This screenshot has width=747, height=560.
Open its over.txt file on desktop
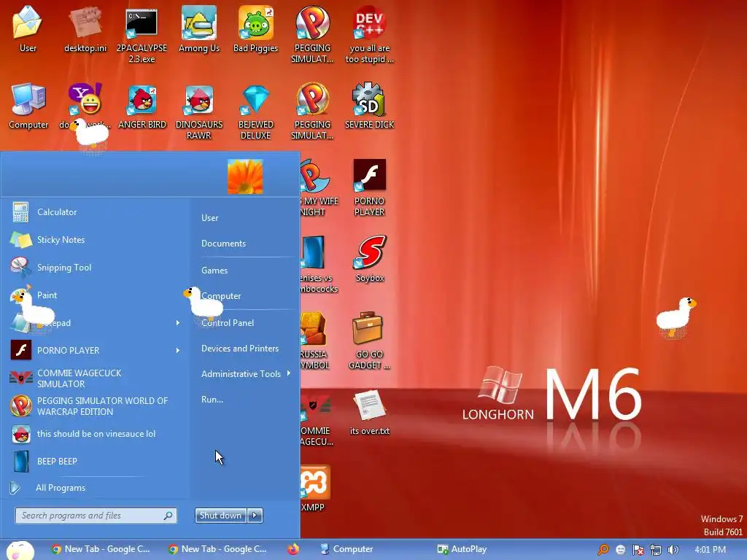click(x=370, y=412)
